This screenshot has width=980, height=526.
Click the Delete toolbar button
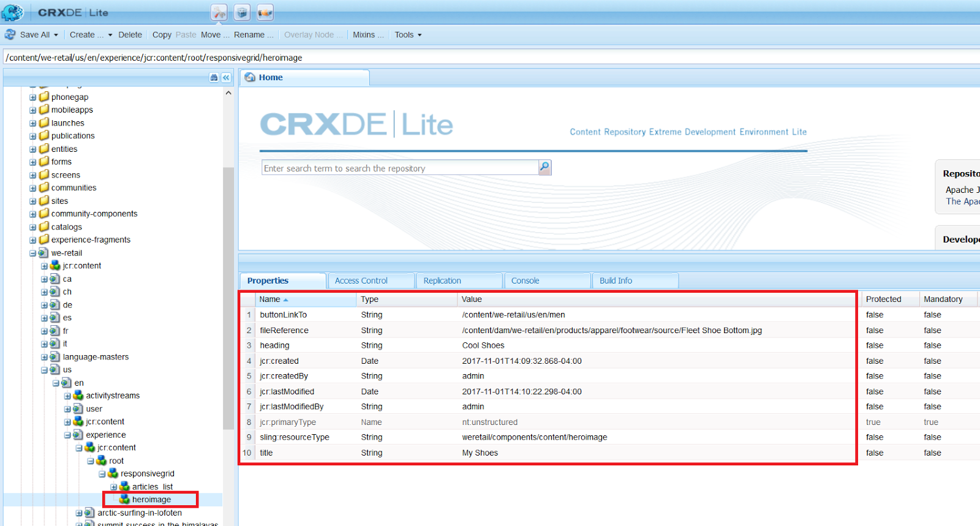(x=130, y=35)
